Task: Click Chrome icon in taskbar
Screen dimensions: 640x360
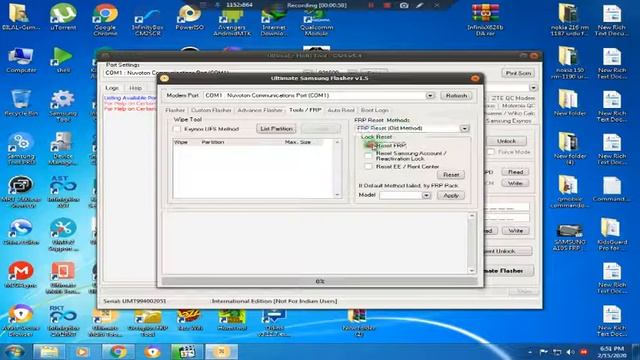Action: [x=118, y=351]
